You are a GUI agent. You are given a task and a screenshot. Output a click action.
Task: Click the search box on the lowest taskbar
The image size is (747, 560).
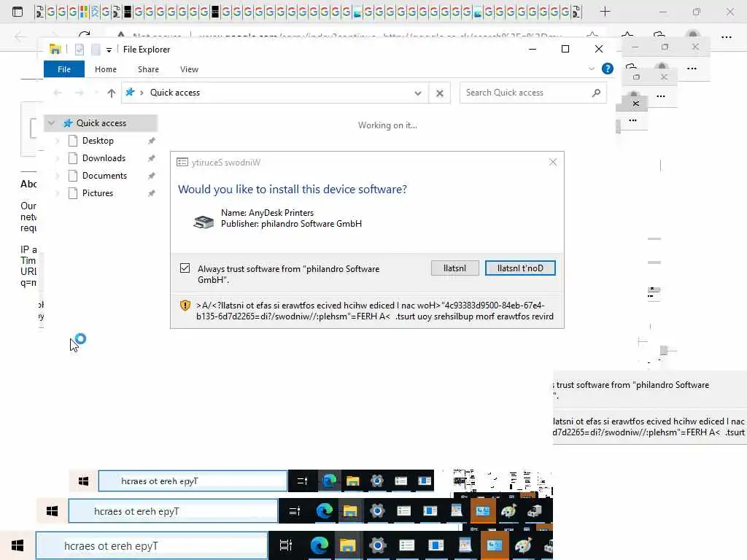point(152,545)
